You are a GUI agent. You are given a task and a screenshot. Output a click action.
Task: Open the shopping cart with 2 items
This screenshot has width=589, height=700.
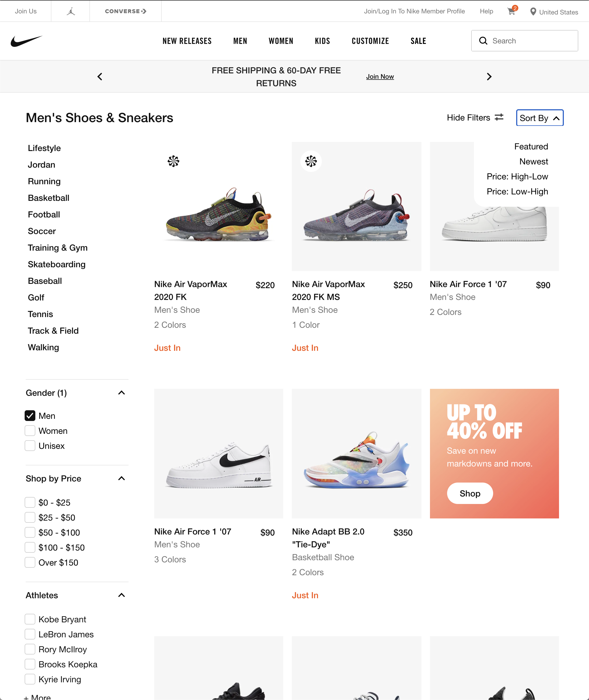point(511,11)
